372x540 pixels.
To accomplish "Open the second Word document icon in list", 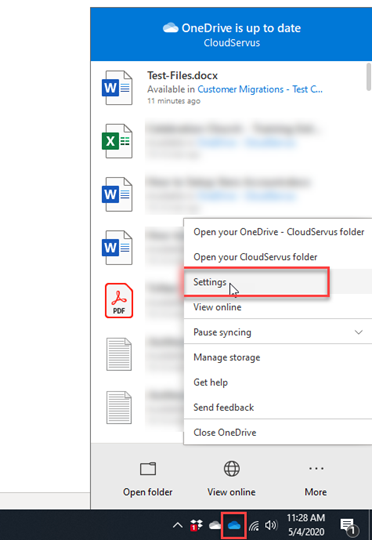I will click(x=117, y=194).
